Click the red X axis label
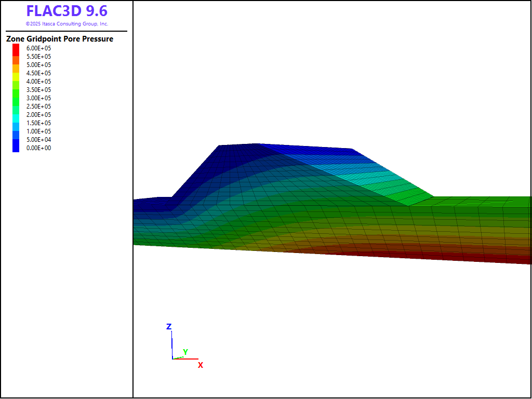Viewport: 532px width, 399px height. click(201, 365)
